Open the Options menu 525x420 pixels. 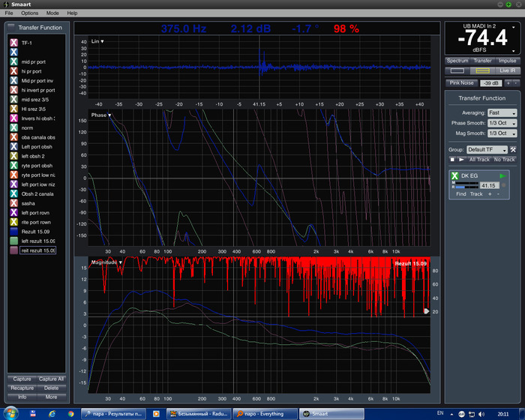(29, 13)
